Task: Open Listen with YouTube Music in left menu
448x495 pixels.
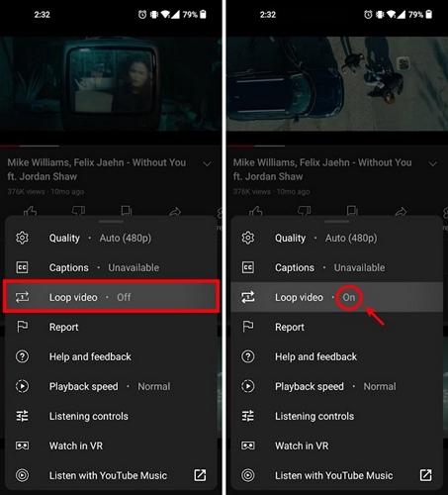Action: tap(111, 475)
